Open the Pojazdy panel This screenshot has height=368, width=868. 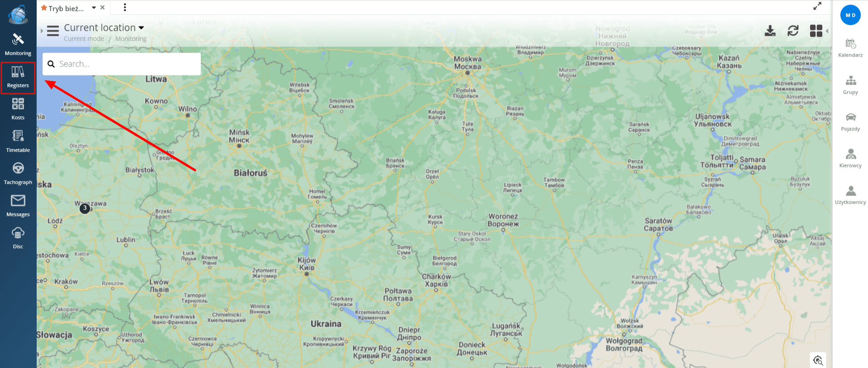click(x=850, y=122)
